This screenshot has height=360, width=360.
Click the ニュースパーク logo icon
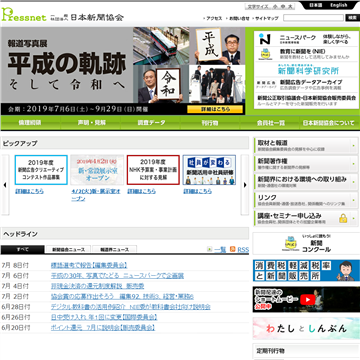tap(265, 39)
